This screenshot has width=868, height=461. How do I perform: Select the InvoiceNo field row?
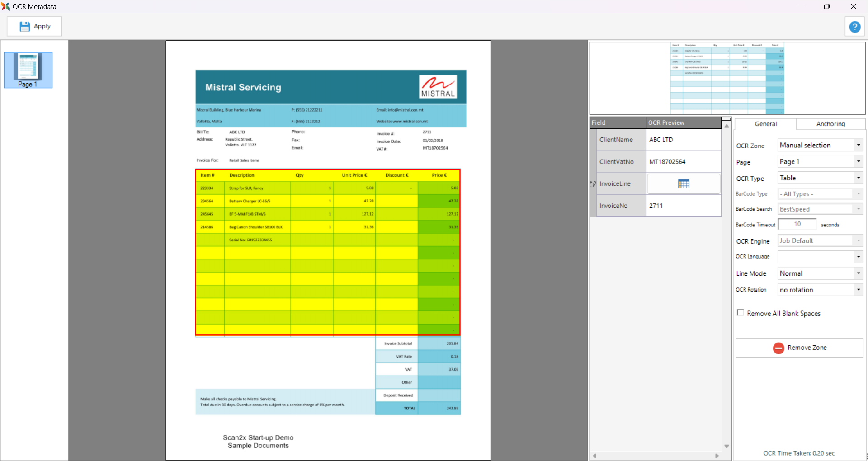(613, 206)
